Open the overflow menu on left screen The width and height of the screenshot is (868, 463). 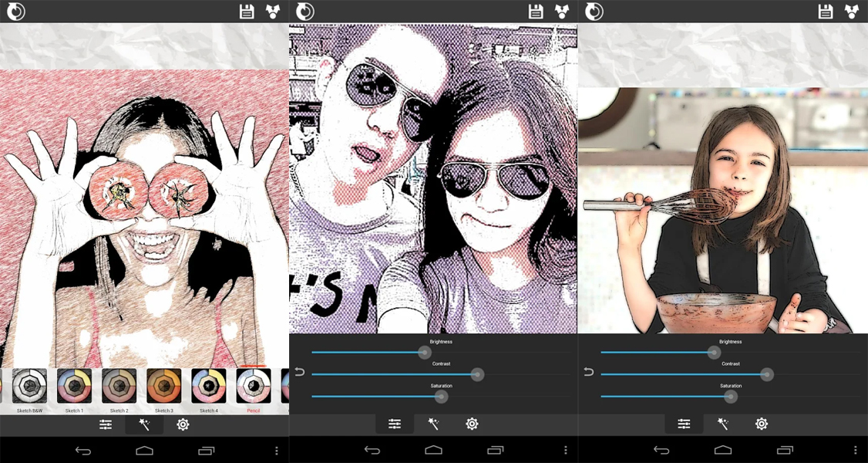point(276,450)
